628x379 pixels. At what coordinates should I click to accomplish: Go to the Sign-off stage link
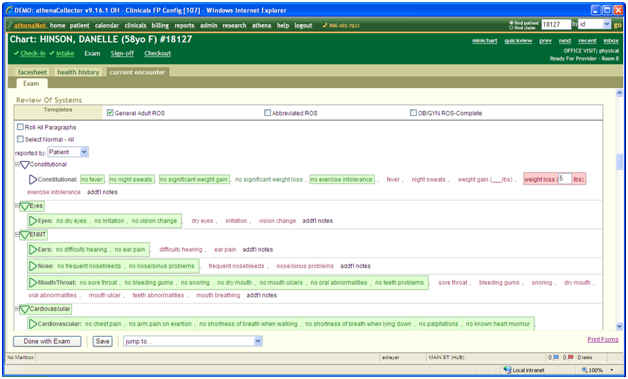click(122, 53)
